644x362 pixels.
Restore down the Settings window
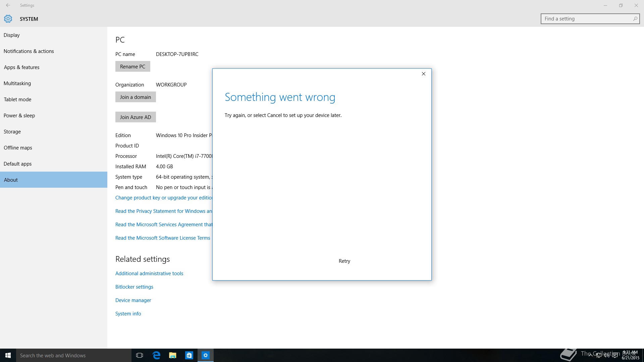coord(621,5)
